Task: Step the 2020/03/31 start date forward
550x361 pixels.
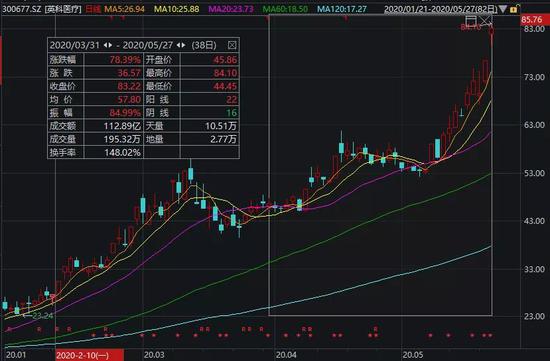Action: 110,45
